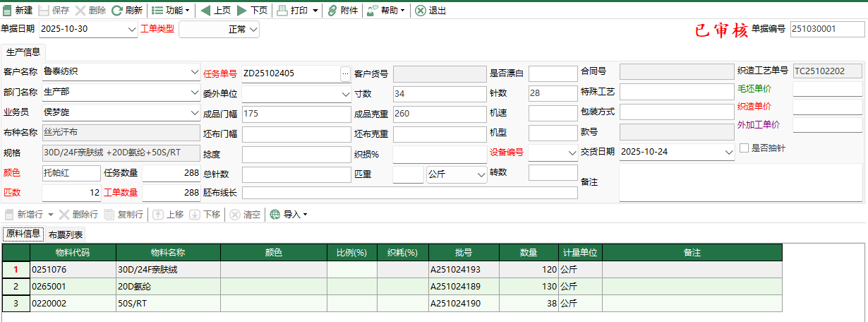Click 上移 move up icon

click(158, 215)
